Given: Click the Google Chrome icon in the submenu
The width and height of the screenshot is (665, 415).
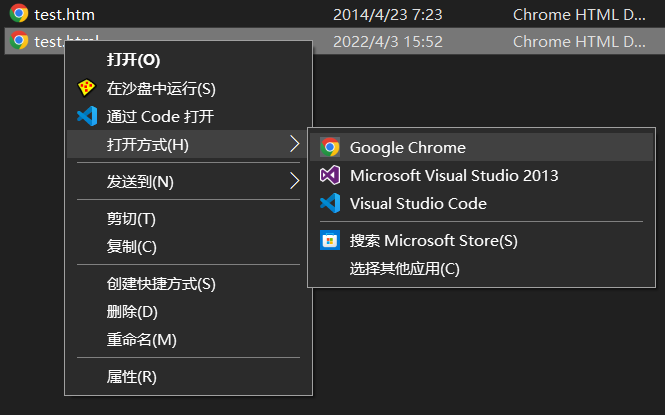Looking at the screenshot, I should 330,148.
